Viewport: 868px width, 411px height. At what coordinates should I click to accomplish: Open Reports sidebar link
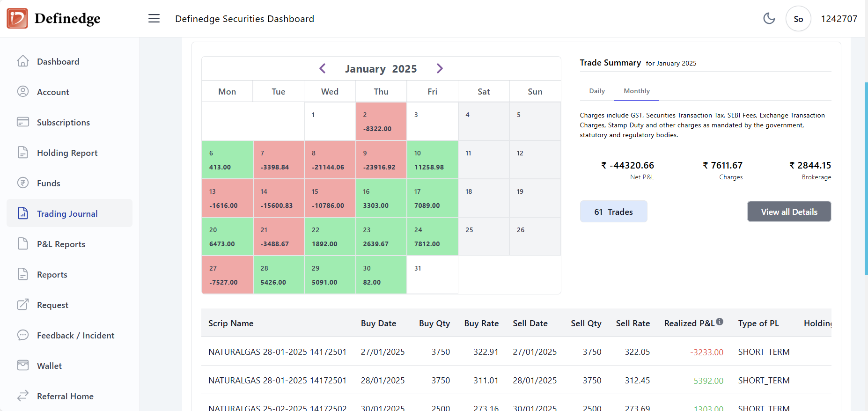coord(69,274)
